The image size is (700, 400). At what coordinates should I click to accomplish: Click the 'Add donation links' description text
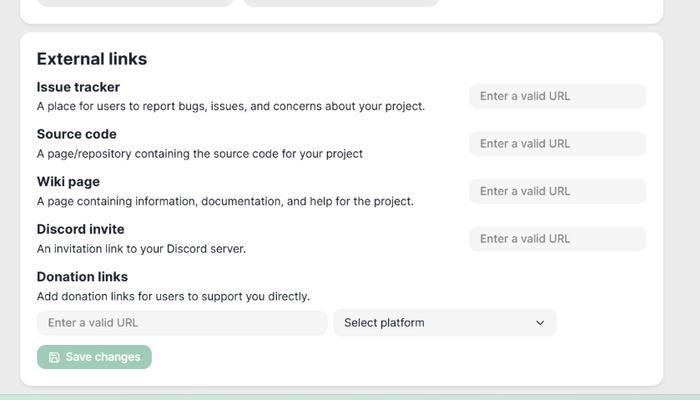pyautogui.click(x=173, y=296)
